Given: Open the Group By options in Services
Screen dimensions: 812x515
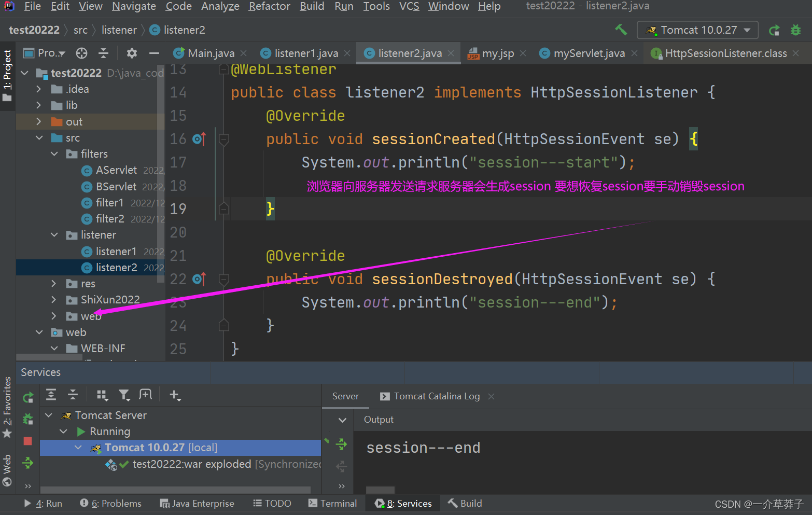Looking at the screenshot, I should click(x=102, y=395).
